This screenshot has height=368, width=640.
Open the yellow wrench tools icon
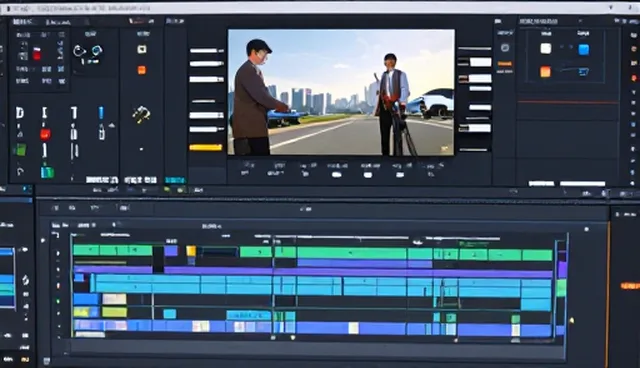click(x=141, y=114)
